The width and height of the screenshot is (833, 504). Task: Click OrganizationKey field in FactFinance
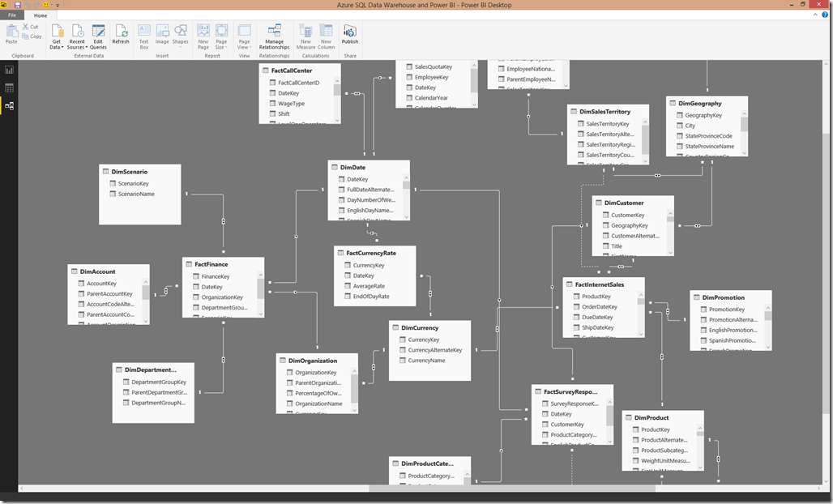(222, 297)
